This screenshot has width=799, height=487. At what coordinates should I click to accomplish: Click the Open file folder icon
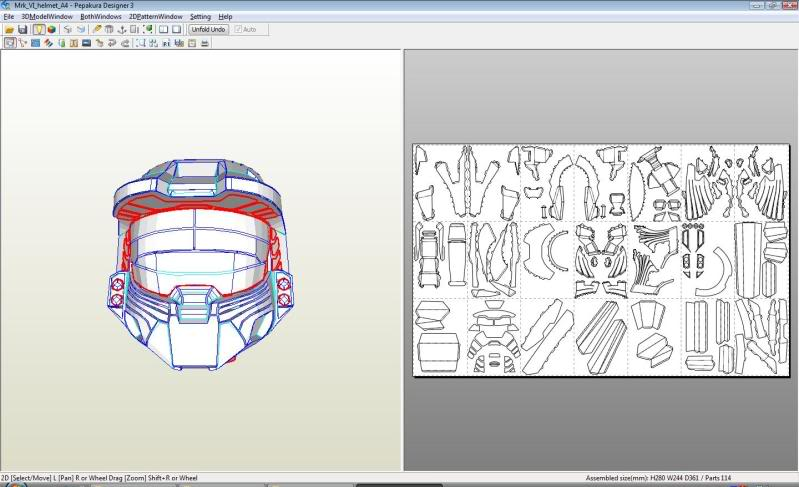pyautogui.click(x=9, y=30)
